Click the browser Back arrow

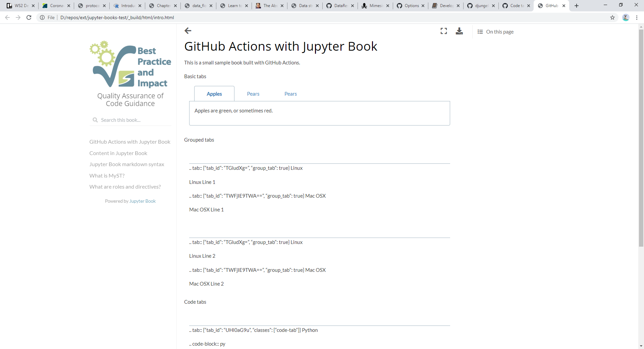tap(7, 17)
